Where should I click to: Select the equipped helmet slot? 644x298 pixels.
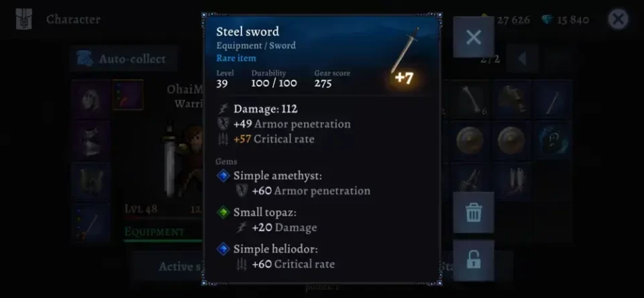click(91, 99)
